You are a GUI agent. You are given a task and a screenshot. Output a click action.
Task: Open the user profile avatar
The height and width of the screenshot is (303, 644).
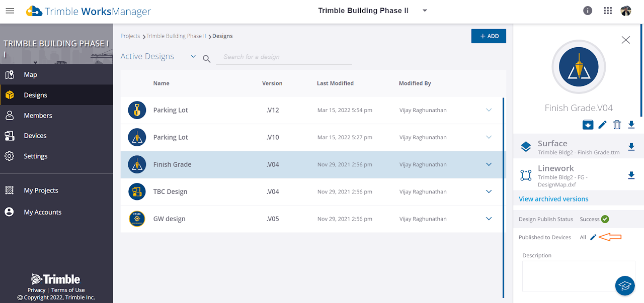point(626,11)
